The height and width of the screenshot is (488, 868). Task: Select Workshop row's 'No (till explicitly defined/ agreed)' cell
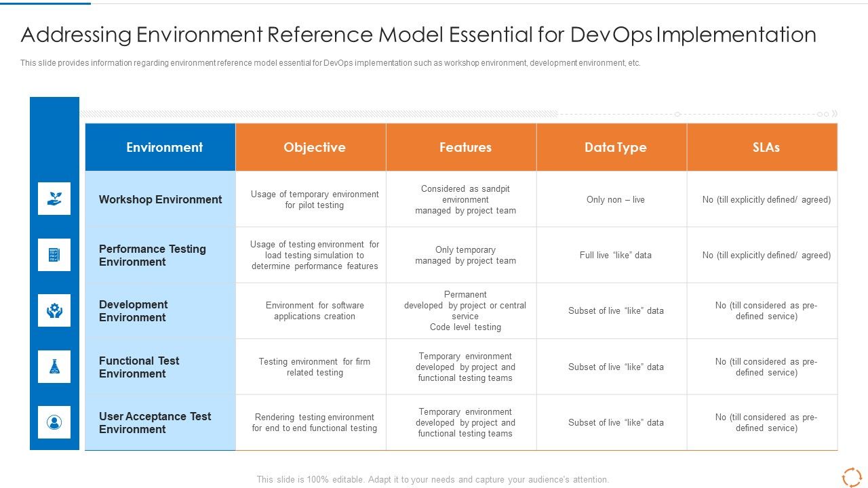tap(762, 199)
